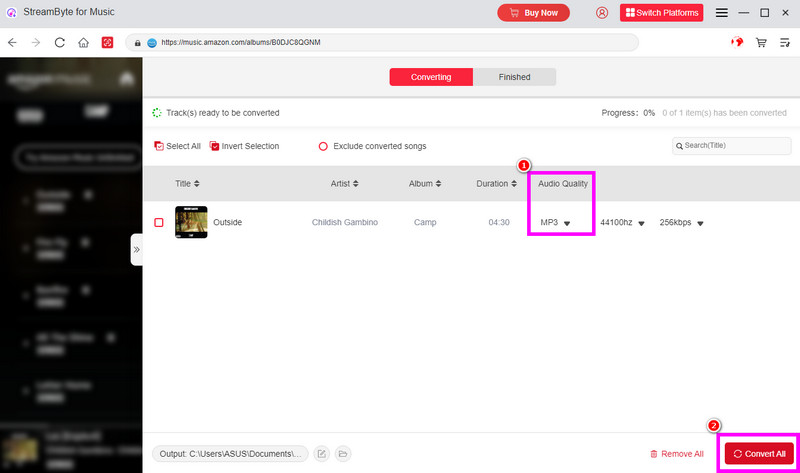Screen dimensions: 800x473
Task: Switch to the Finished tab
Action: [x=514, y=77]
